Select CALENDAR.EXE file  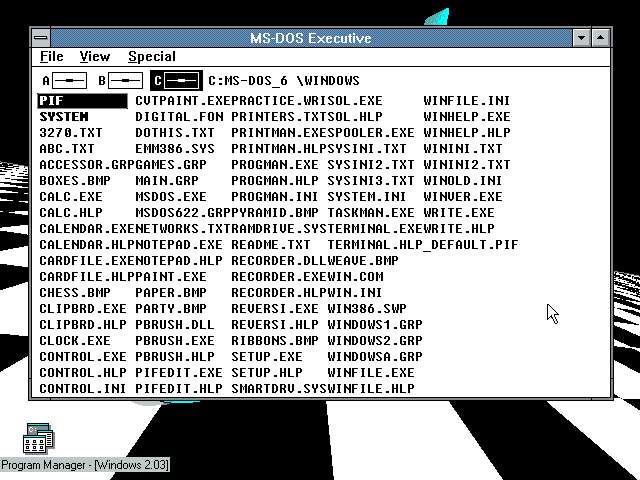(x=87, y=229)
